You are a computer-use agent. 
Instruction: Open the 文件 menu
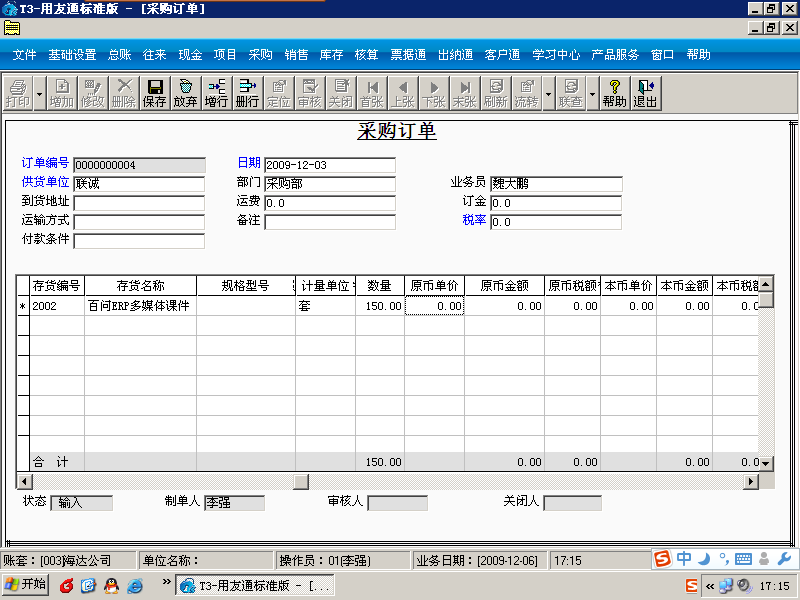[24, 55]
